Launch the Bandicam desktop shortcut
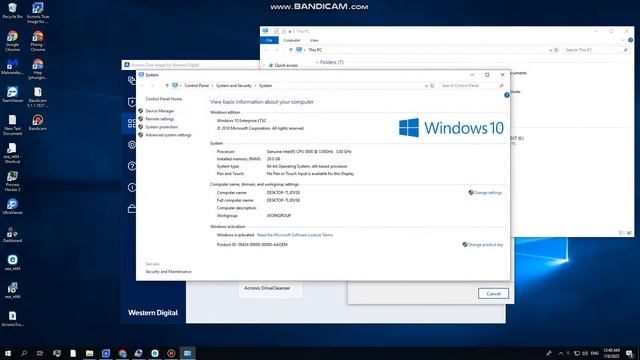Image resolution: width=640 pixels, height=360 pixels. click(x=38, y=122)
